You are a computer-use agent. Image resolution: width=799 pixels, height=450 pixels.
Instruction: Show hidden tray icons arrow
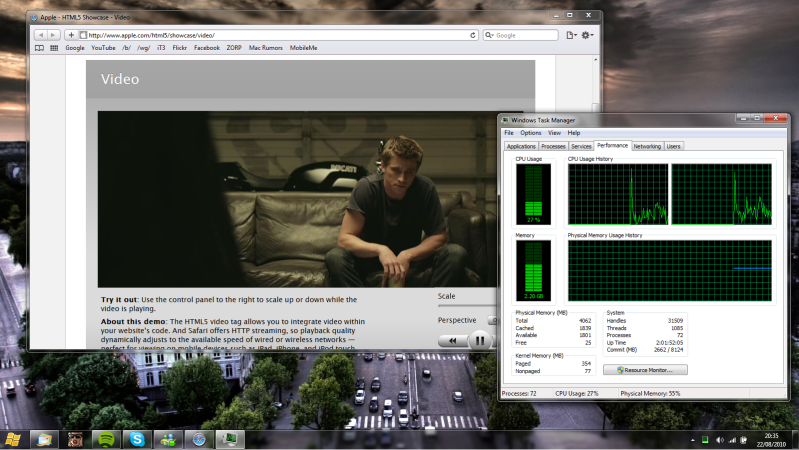[693, 440]
